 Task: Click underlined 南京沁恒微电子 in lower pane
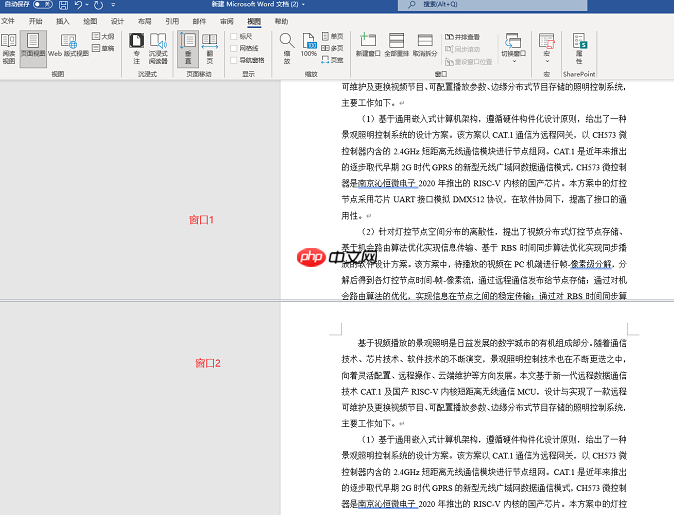click(387, 504)
